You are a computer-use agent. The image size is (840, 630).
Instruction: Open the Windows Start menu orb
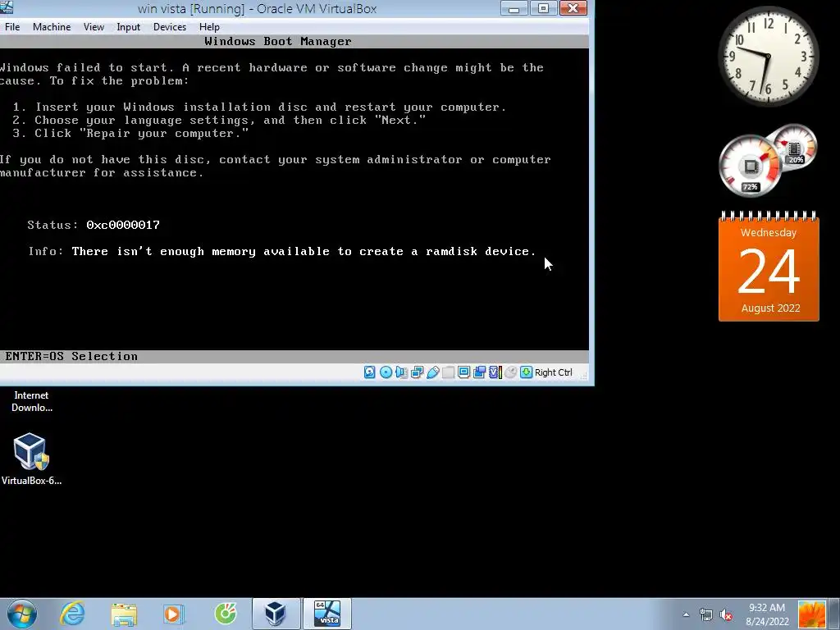pos(22,614)
